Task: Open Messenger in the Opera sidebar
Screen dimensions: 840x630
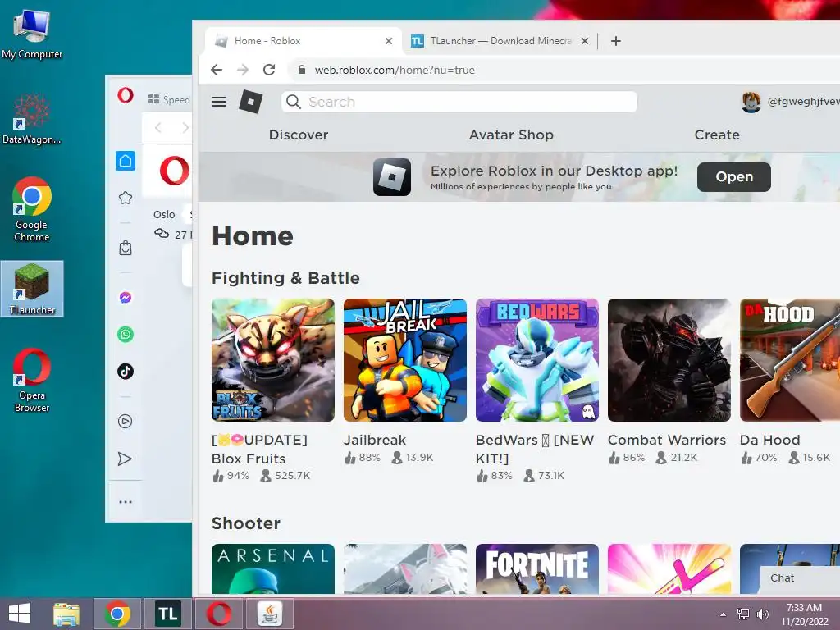Action: [126, 297]
